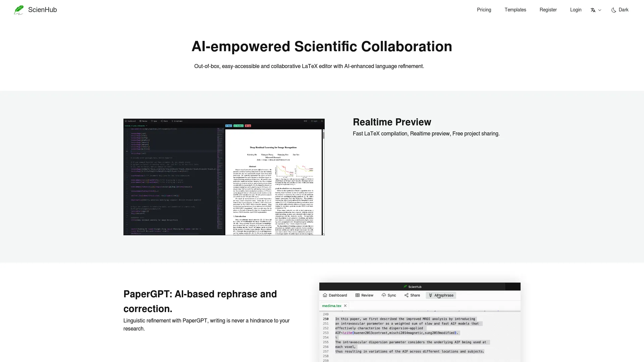Image resolution: width=644 pixels, height=362 pixels.
Task: Click the Dashboard tab icon
Action: pos(325,295)
